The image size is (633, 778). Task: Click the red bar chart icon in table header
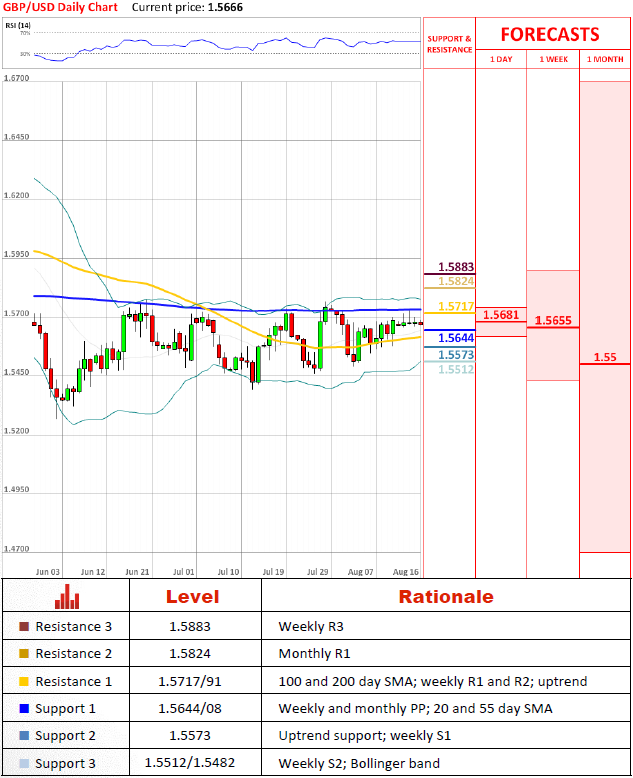[67, 597]
